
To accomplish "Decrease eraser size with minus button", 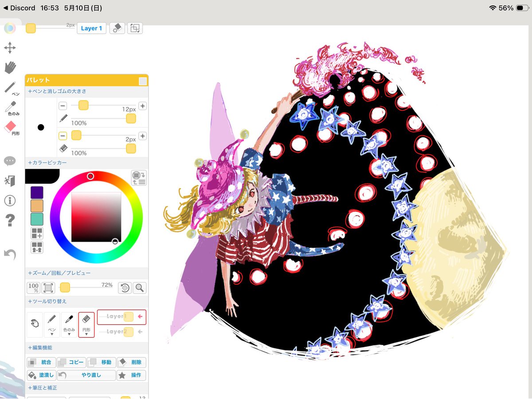I will pyautogui.click(x=63, y=136).
